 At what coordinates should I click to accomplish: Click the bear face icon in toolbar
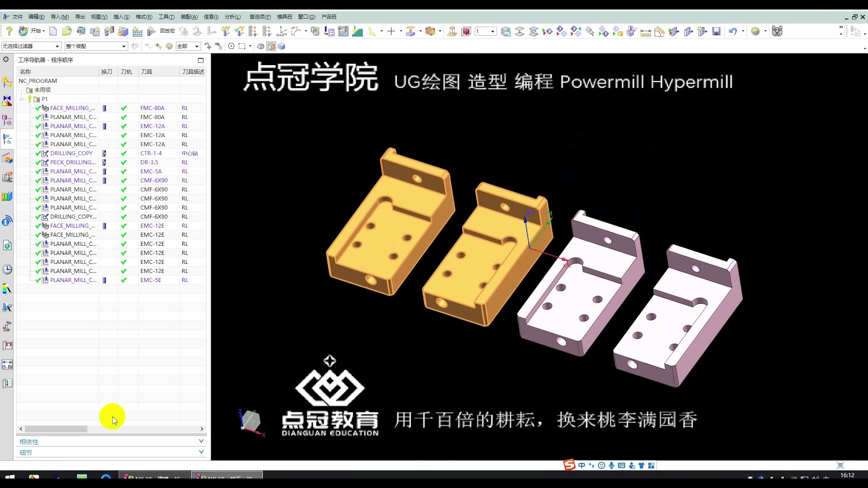coord(777,31)
